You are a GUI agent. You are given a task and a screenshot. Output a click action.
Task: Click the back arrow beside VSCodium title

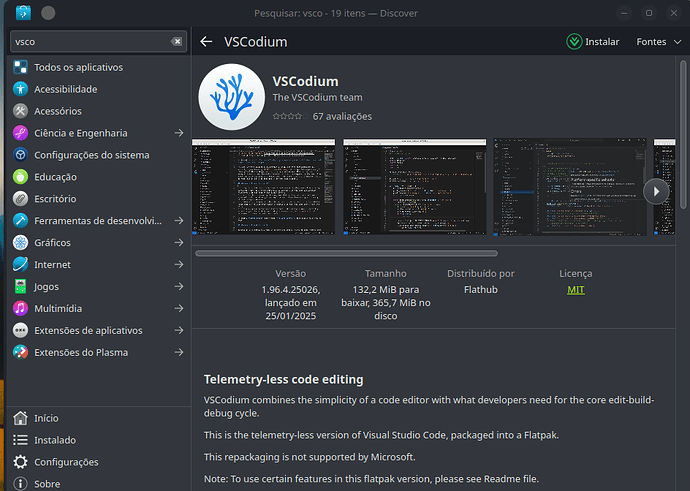206,41
